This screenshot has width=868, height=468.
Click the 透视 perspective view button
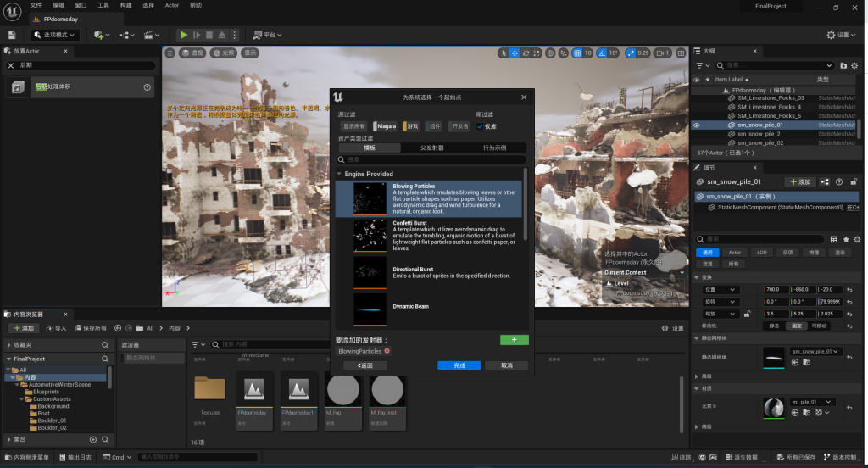(192, 53)
